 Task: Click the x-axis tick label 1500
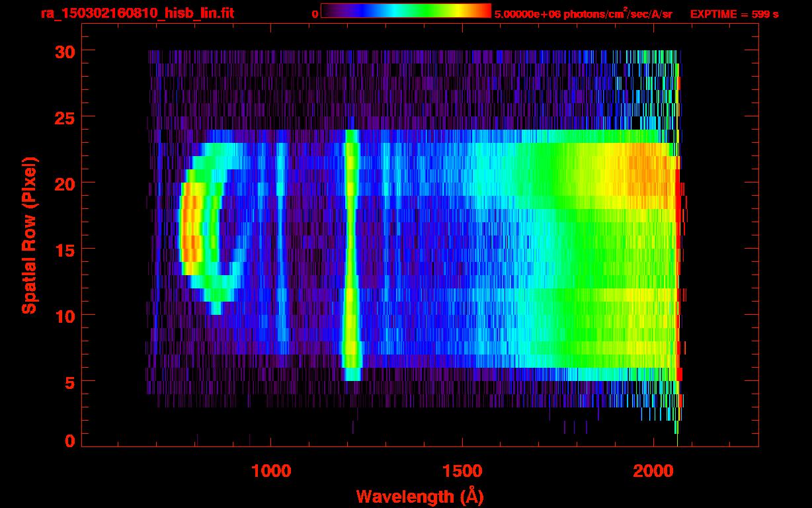pos(462,470)
